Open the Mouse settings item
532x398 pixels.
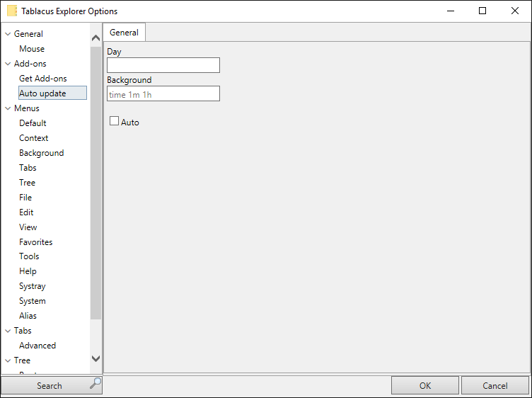(32, 49)
